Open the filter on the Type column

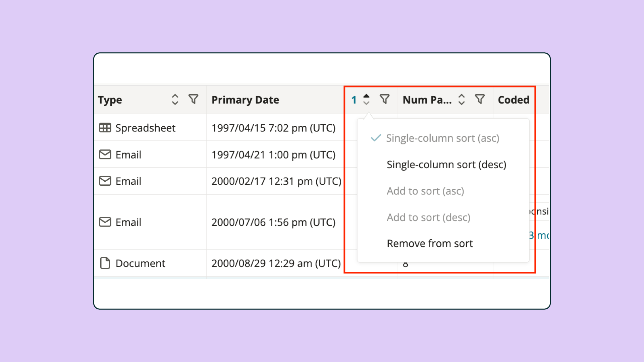[193, 99]
